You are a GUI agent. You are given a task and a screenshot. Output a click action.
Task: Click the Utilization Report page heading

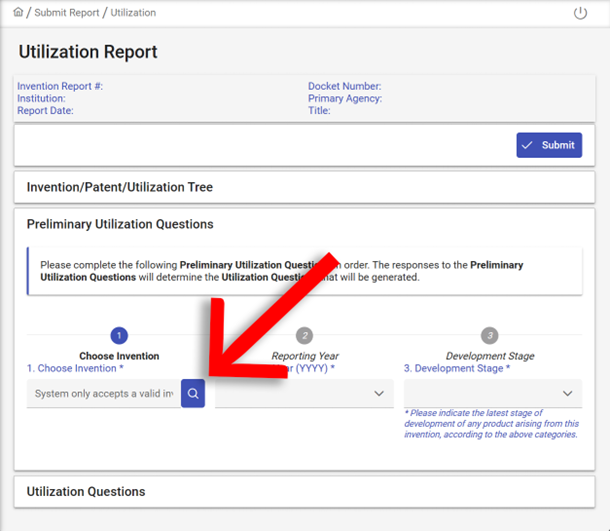click(x=88, y=52)
